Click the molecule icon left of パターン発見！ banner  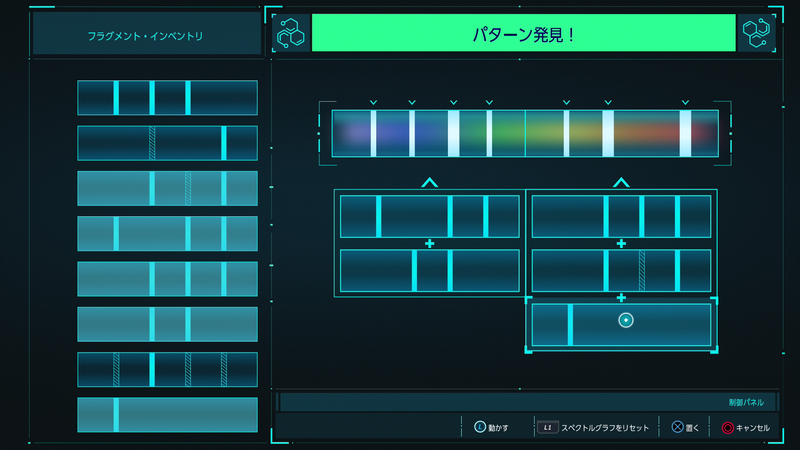coord(290,33)
